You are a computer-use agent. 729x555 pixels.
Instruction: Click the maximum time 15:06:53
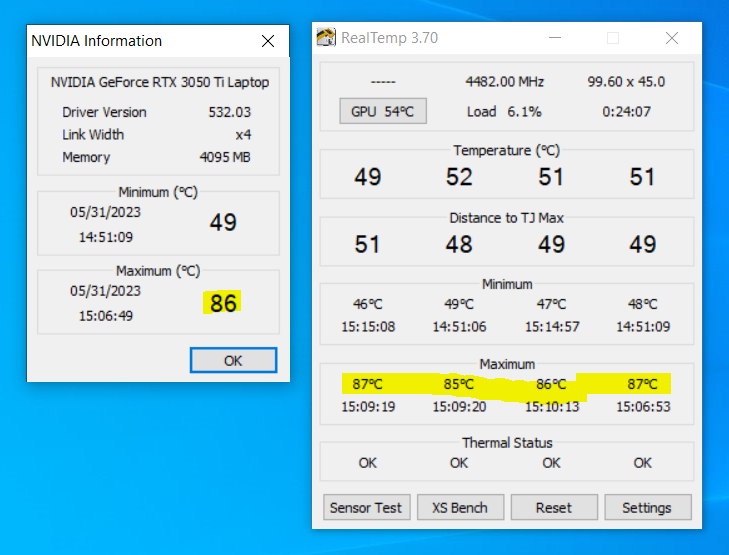[643, 407]
